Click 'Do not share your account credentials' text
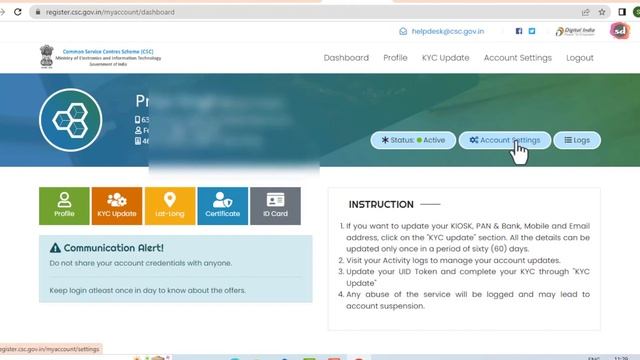 (x=141, y=263)
